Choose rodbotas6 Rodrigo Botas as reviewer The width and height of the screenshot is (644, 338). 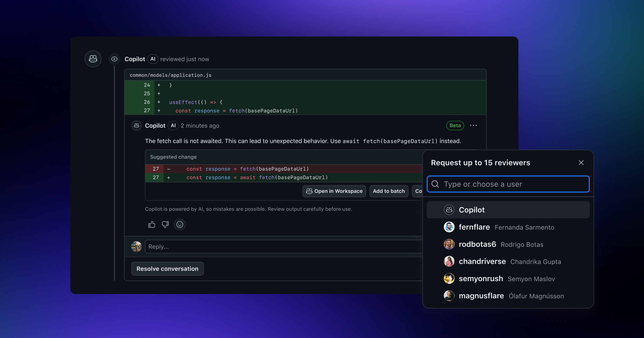[477, 244]
